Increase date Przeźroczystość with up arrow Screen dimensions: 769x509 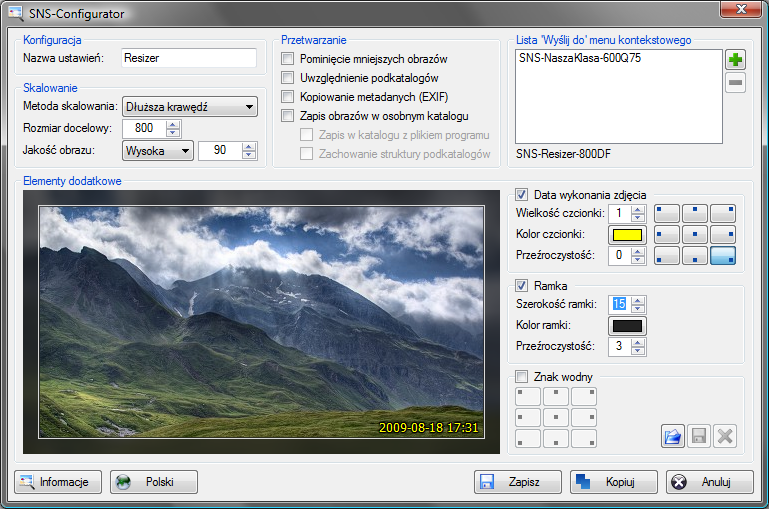pyautogui.click(x=638, y=251)
